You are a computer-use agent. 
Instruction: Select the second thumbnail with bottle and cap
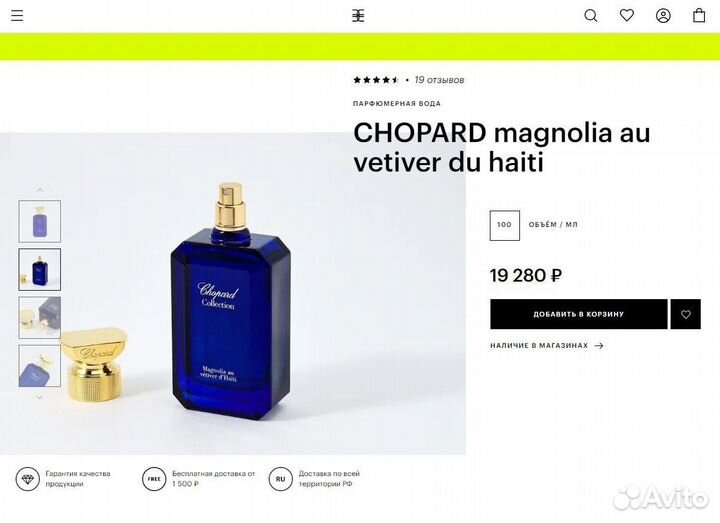click(39, 270)
